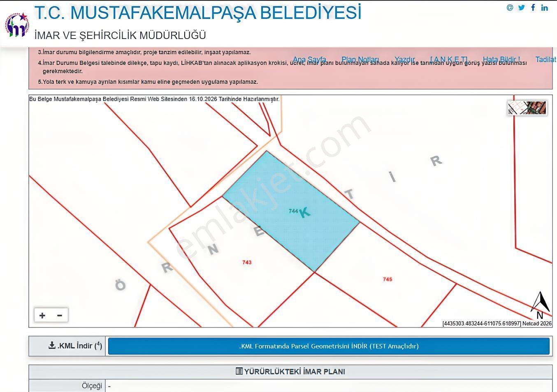Click the north arrow compass icon

coord(540,305)
